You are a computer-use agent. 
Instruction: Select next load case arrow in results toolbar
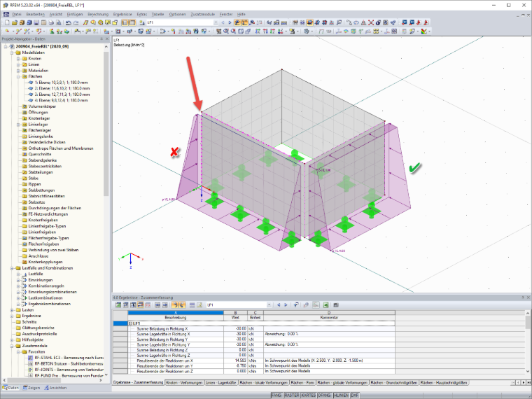point(286,305)
